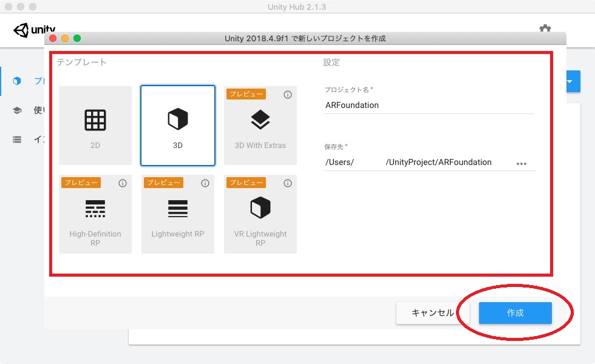Choose the VR Lightweight RP template
Viewport: 595px width, 364px height.
(x=260, y=214)
